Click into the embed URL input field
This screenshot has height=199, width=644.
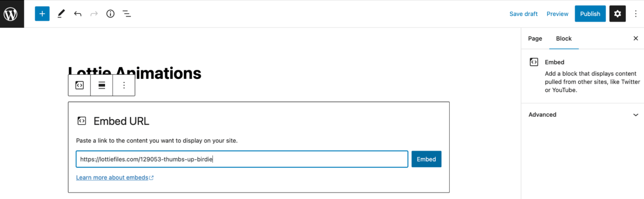point(242,159)
